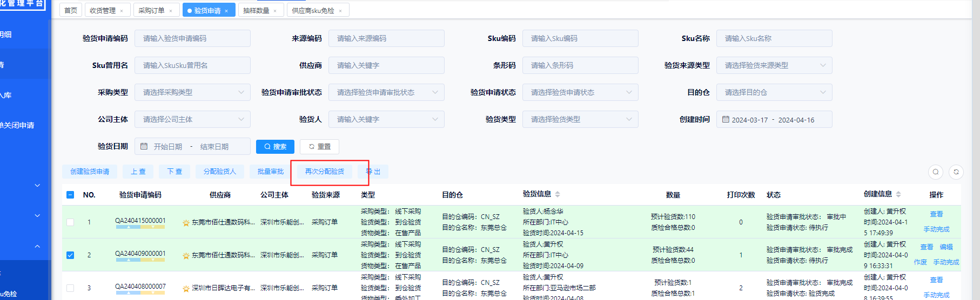
Task: Click the up-triangle bar under QA240409000001
Action: 128,260
